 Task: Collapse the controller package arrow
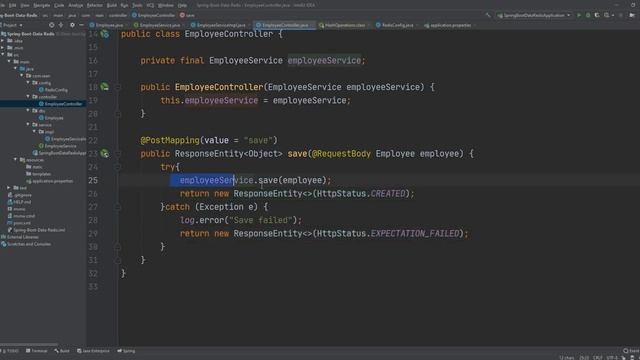tap(28, 96)
